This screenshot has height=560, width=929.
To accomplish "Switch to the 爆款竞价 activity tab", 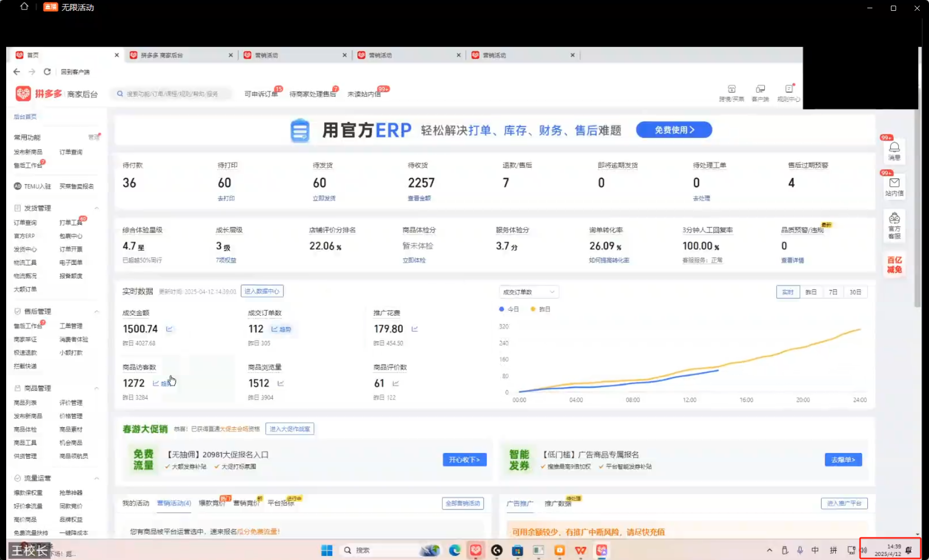I will tap(211, 503).
